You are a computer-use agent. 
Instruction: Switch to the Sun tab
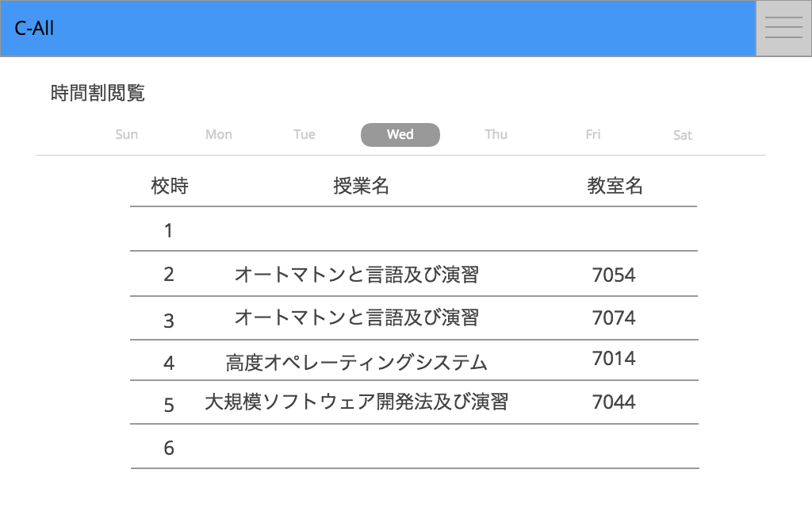point(127,135)
